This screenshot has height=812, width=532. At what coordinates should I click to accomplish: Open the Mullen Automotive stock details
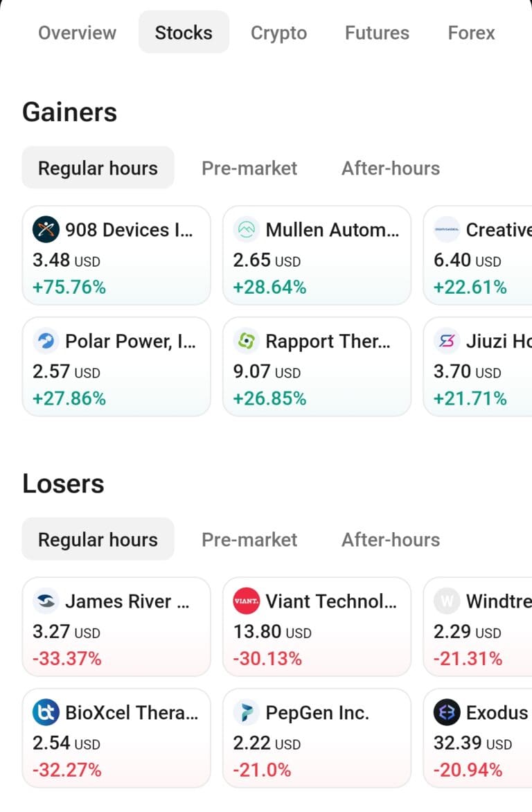point(317,254)
